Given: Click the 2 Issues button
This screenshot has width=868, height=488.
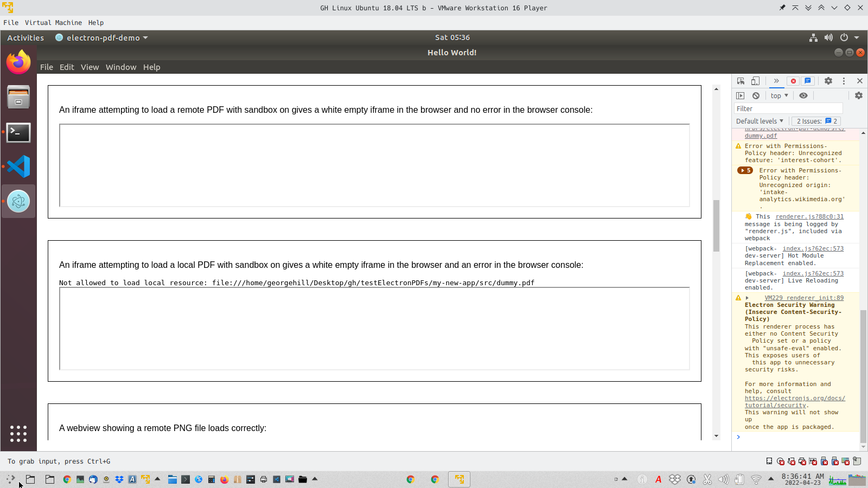Looking at the screenshot, I should tap(815, 120).
